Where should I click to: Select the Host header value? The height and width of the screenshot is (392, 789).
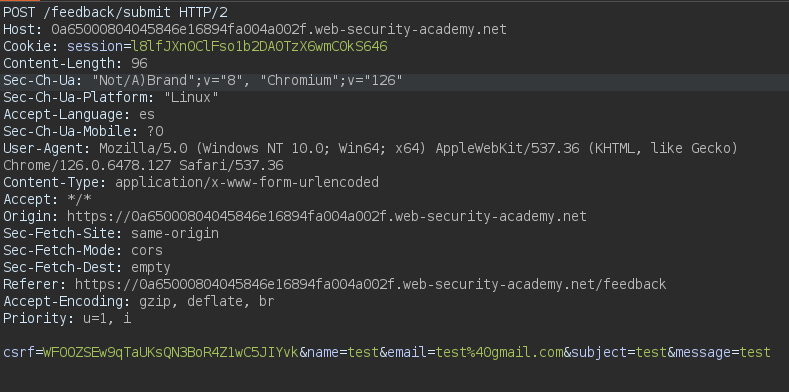click(279, 30)
